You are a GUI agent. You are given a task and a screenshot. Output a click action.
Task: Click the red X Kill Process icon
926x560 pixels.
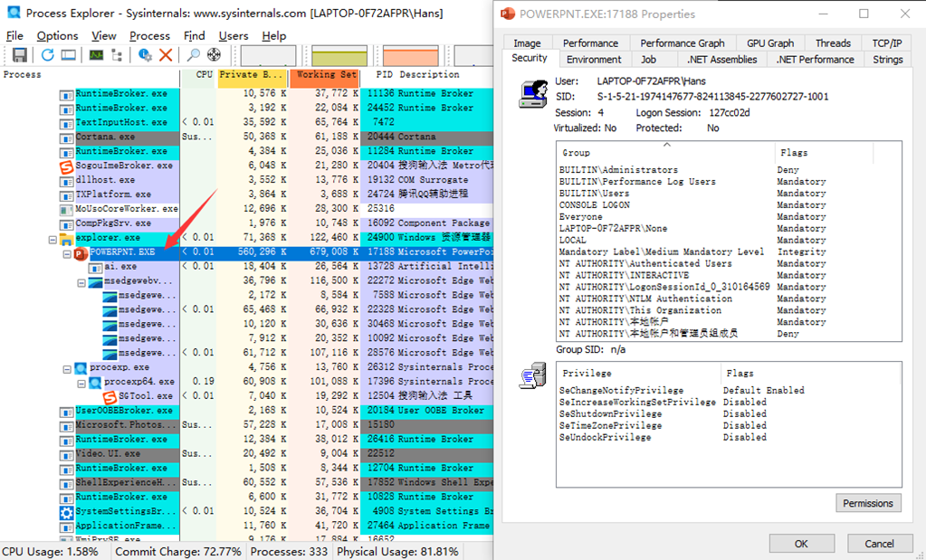[166, 55]
